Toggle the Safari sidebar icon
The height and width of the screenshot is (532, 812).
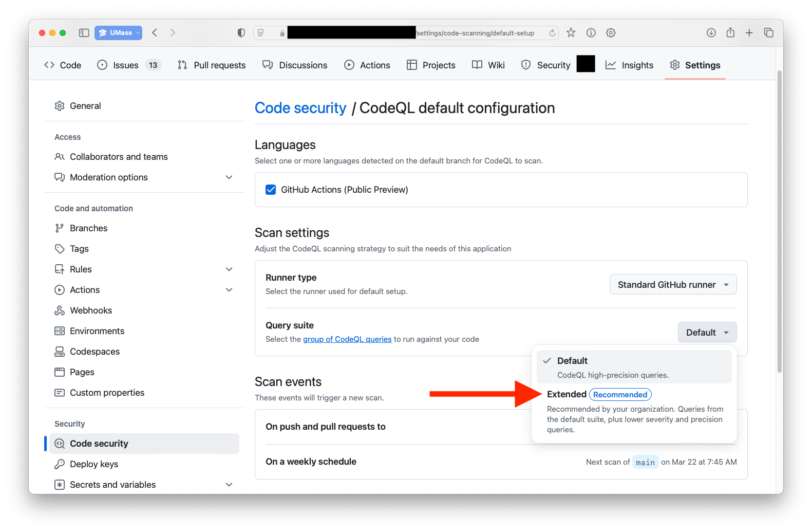[84, 33]
